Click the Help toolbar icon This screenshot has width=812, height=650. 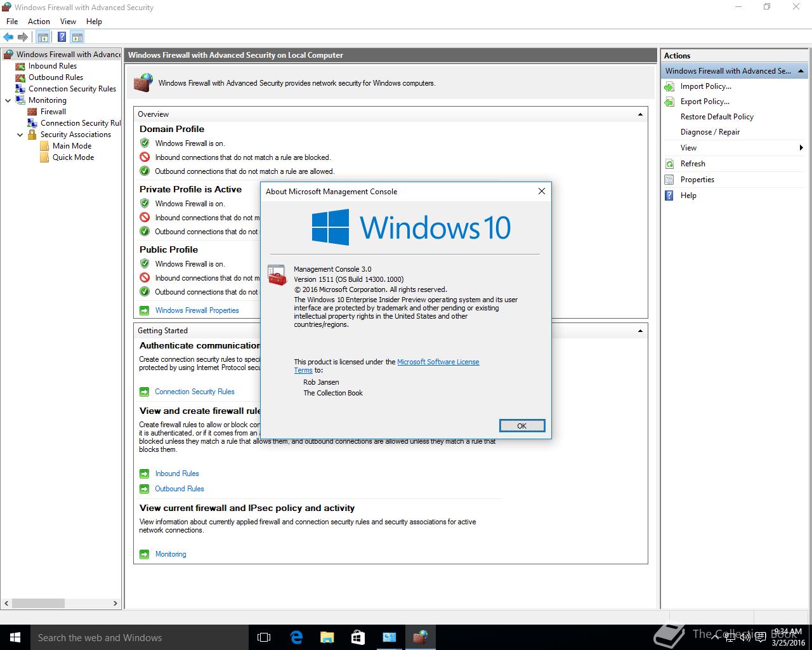62,37
